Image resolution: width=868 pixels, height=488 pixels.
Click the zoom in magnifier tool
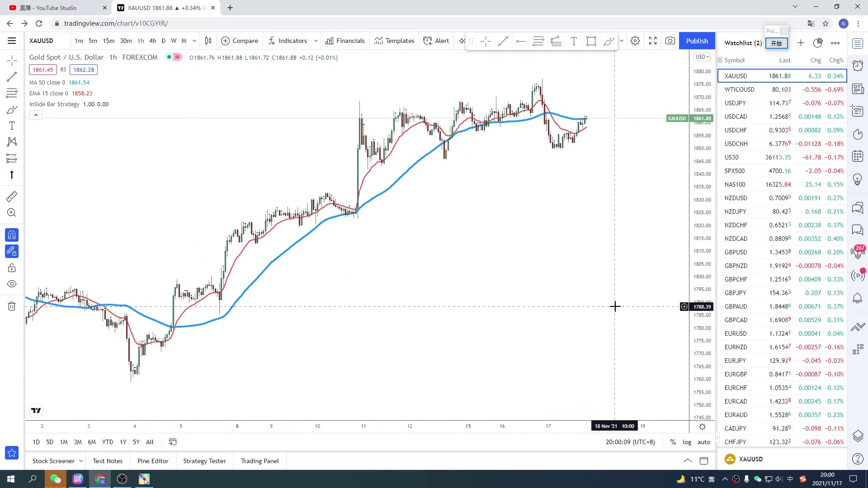[12, 213]
